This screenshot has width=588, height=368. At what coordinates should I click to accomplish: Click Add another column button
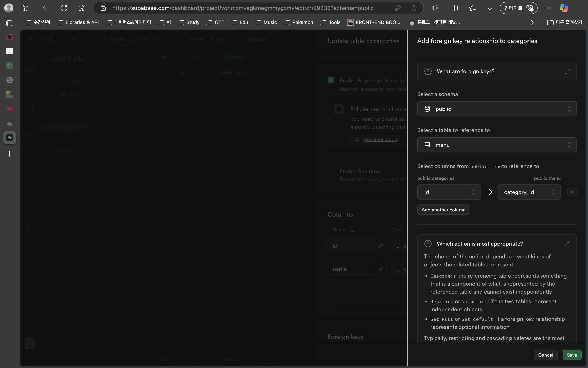pos(443,210)
